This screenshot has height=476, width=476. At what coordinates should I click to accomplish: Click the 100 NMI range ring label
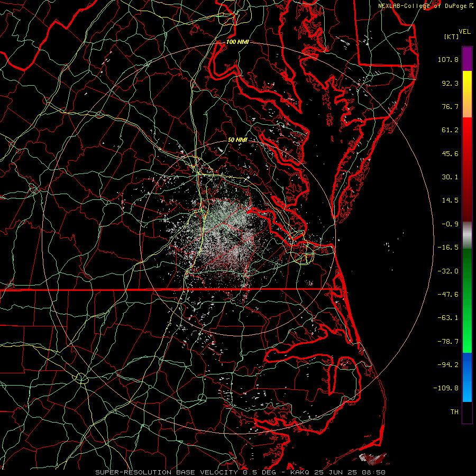[x=237, y=42]
